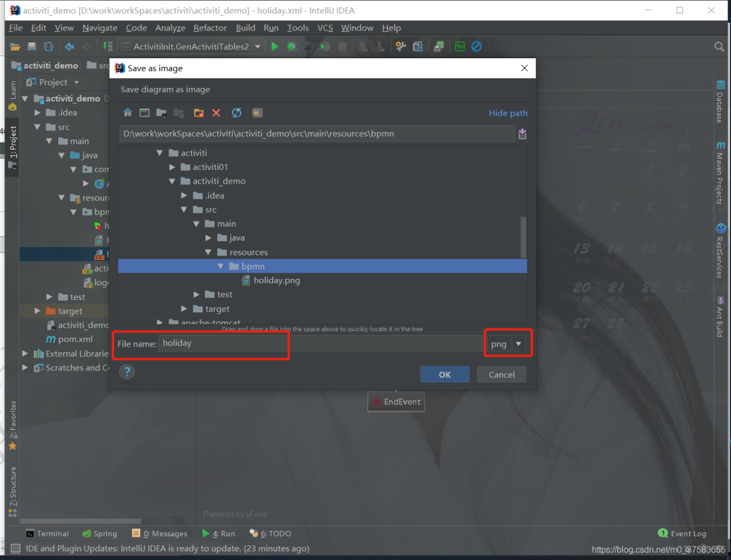Screen dimensions: 731x560
Task: Open the 0: Messages tool tab
Action: (x=160, y=534)
